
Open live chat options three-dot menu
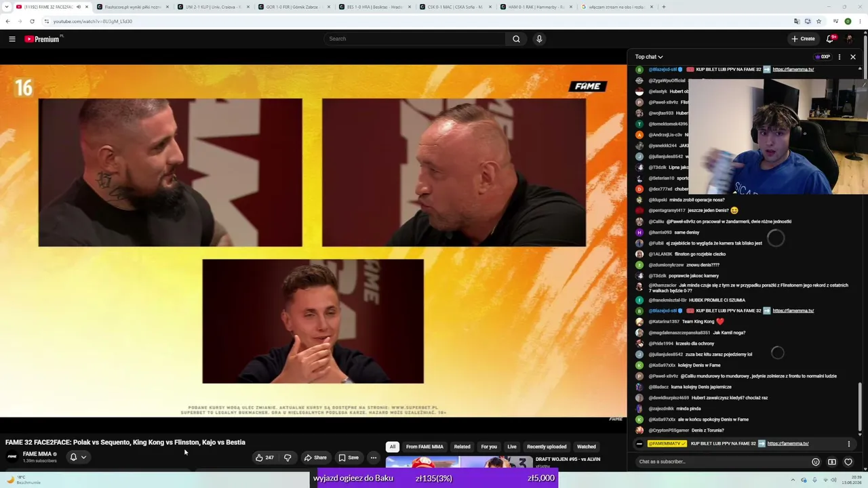click(x=840, y=57)
